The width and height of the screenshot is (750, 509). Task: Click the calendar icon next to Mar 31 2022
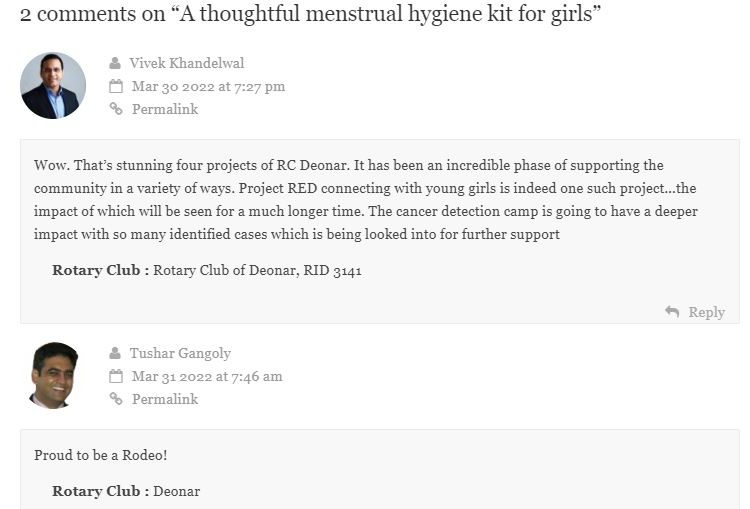(x=116, y=376)
